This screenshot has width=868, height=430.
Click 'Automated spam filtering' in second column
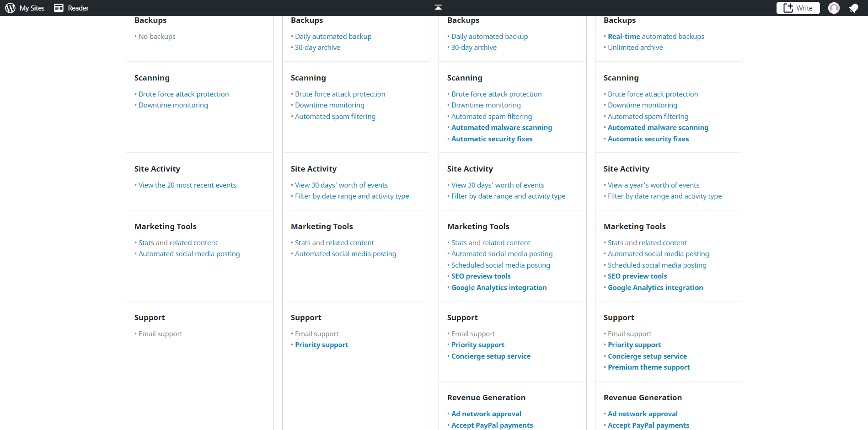(x=335, y=117)
